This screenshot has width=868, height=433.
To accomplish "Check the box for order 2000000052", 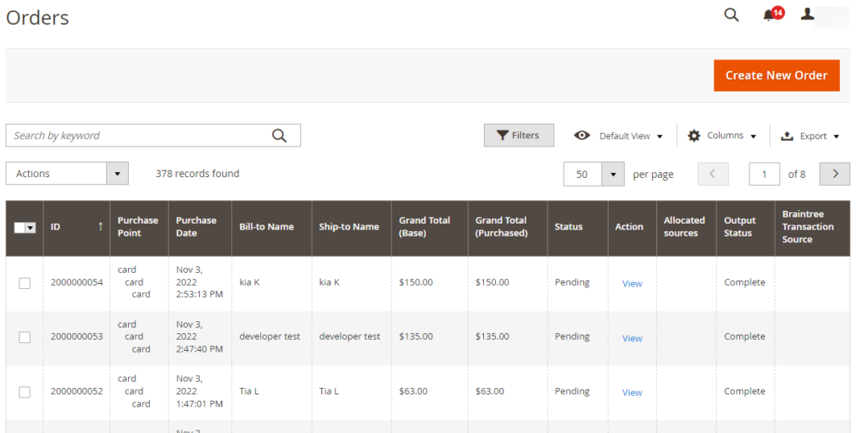I will pos(25,391).
